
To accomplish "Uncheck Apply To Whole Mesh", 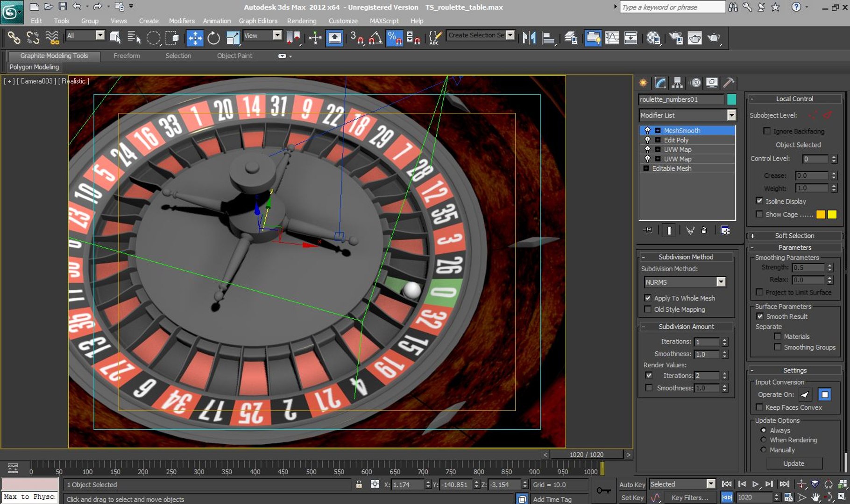I will click(x=648, y=298).
